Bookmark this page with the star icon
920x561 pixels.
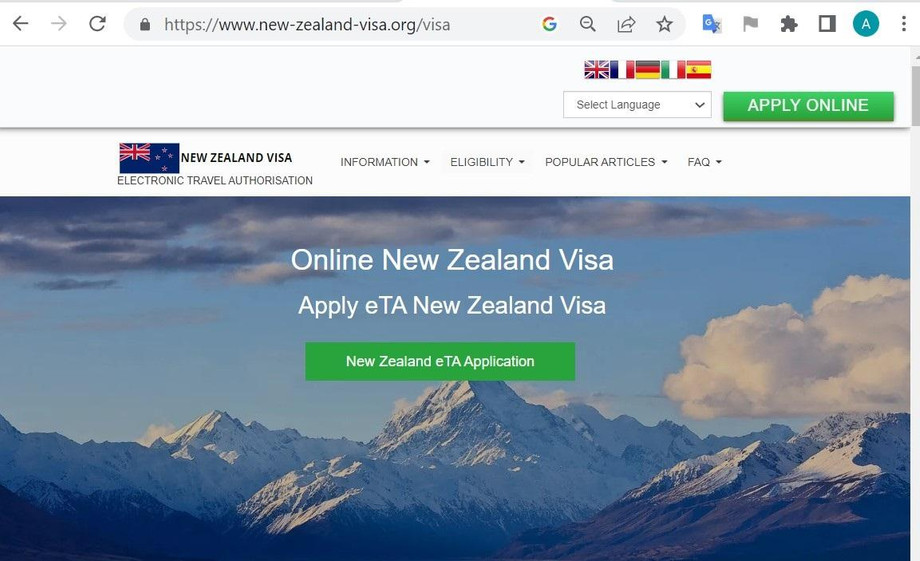(x=664, y=24)
